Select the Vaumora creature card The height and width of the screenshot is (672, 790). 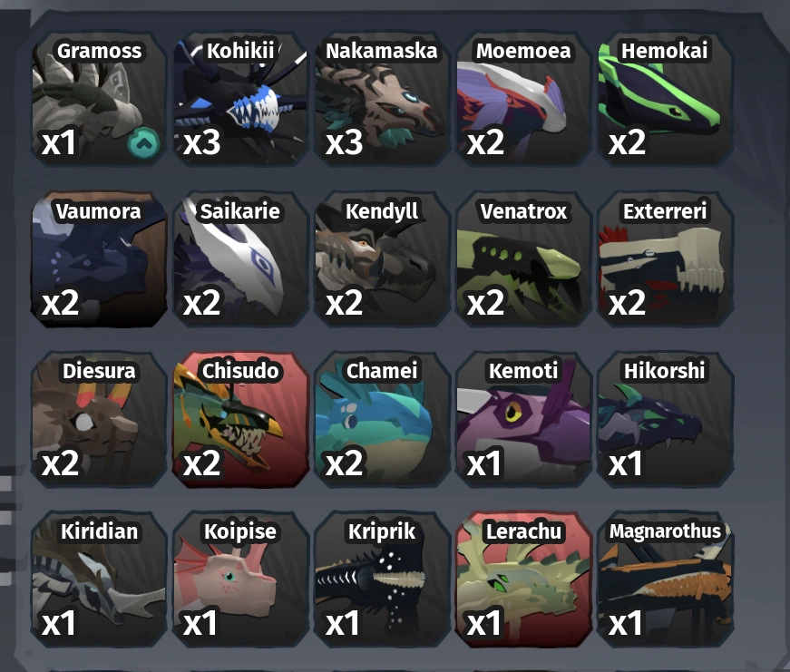(x=99, y=259)
